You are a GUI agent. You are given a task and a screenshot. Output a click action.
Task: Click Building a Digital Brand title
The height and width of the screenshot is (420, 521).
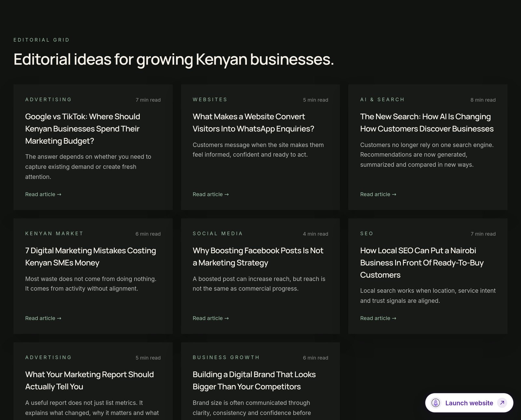254,381
